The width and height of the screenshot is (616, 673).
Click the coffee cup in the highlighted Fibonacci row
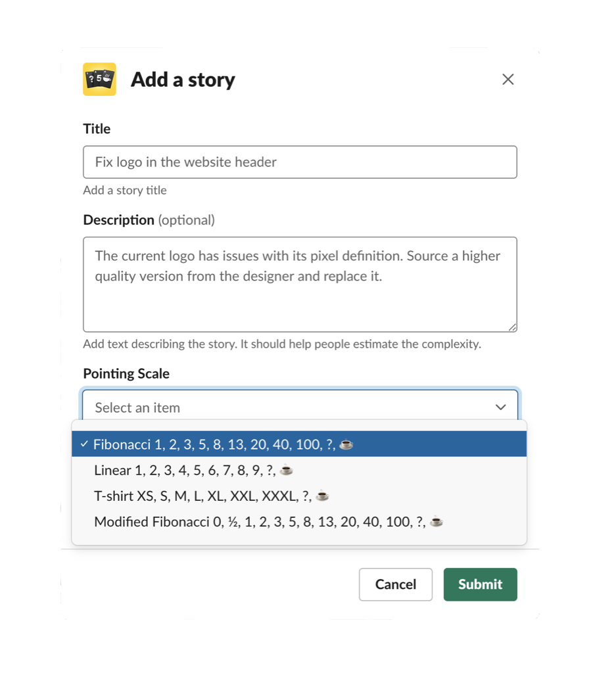[x=346, y=445]
